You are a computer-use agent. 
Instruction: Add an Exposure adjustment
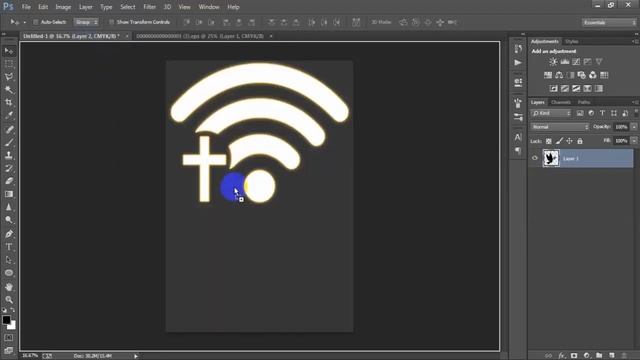[x=587, y=62]
